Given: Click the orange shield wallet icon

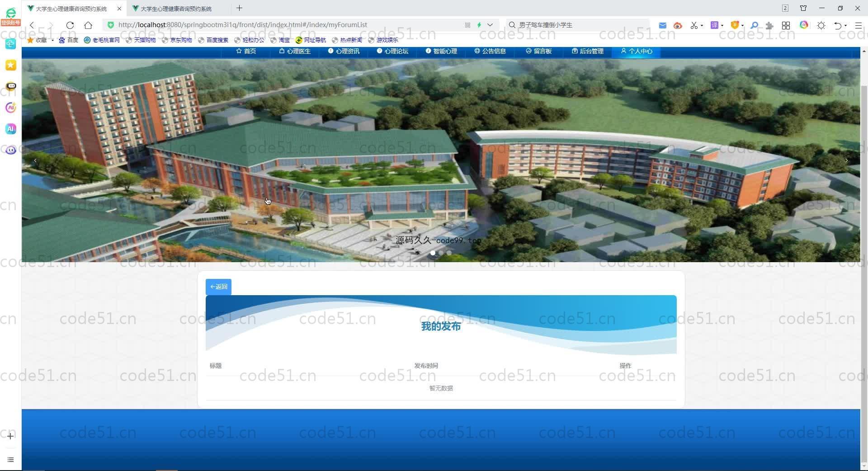Looking at the screenshot, I should tap(735, 25).
